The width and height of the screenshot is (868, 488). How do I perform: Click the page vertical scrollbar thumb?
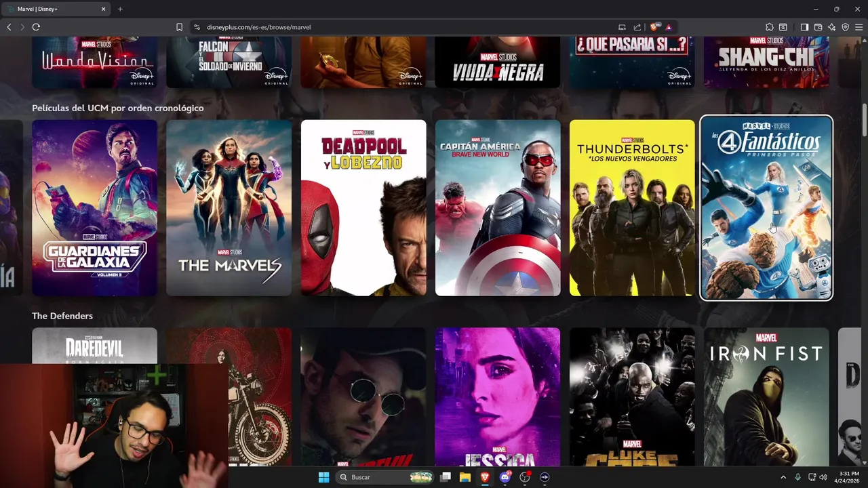864,120
